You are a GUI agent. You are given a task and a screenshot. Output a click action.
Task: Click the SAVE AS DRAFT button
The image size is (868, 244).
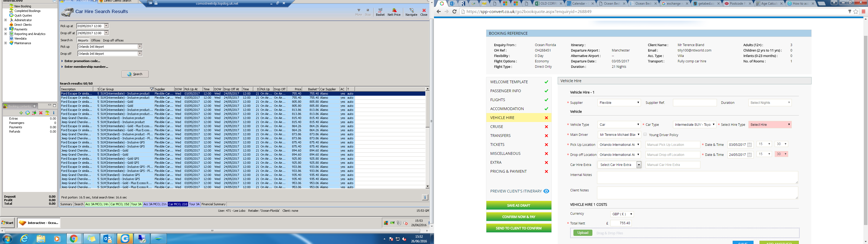click(519, 206)
